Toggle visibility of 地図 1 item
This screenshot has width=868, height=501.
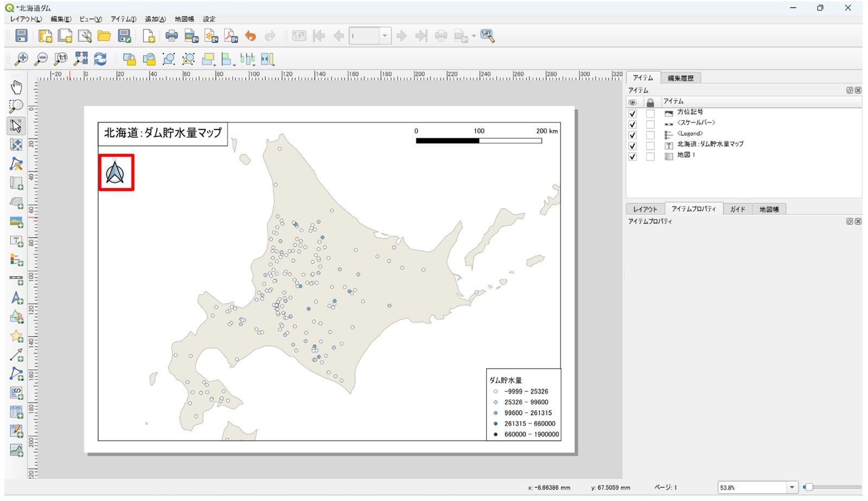pyautogui.click(x=633, y=157)
